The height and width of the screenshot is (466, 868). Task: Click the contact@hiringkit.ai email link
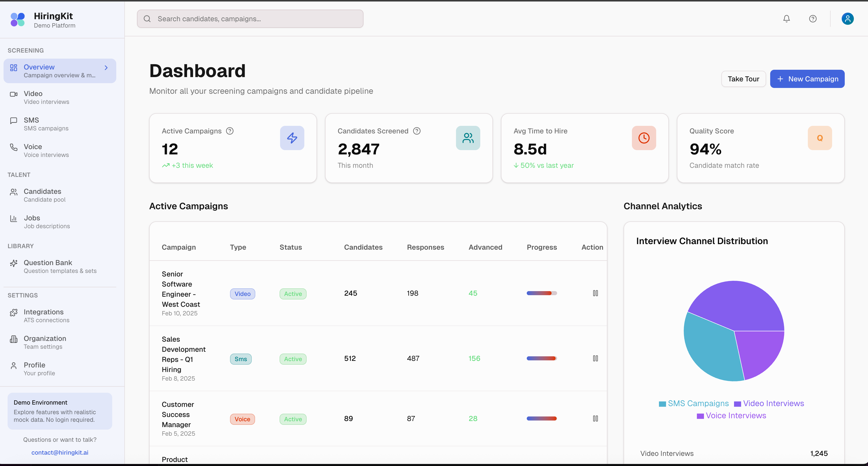(x=60, y=453)
